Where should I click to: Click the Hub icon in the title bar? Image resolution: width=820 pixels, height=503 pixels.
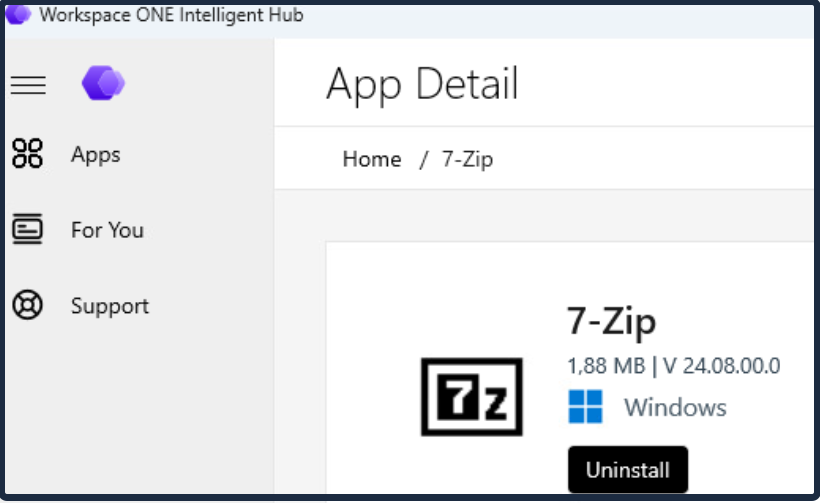pos(18,14)
